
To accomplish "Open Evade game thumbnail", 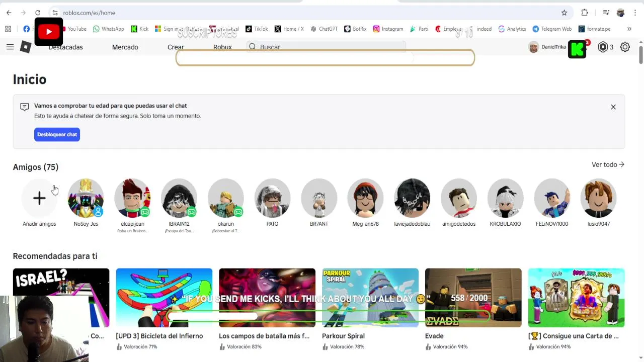I will point(473,298).
